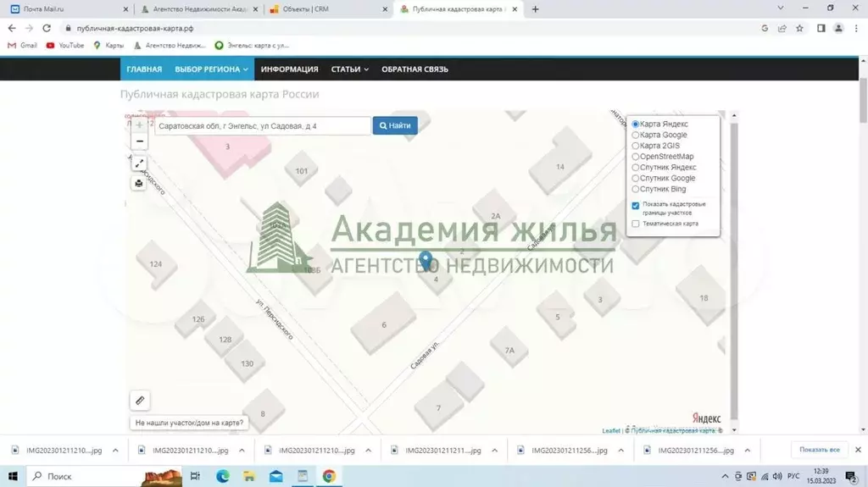Uncheck Показать кадастровые границы участков
Image resolution: width=868 pixels, height=487 pixels.
(x=636, y=205)
